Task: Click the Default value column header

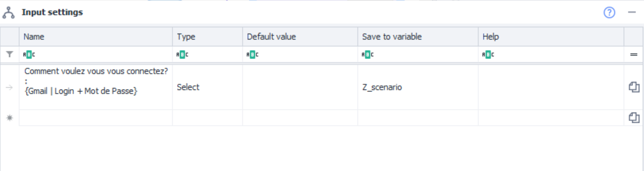Action: 271,37
